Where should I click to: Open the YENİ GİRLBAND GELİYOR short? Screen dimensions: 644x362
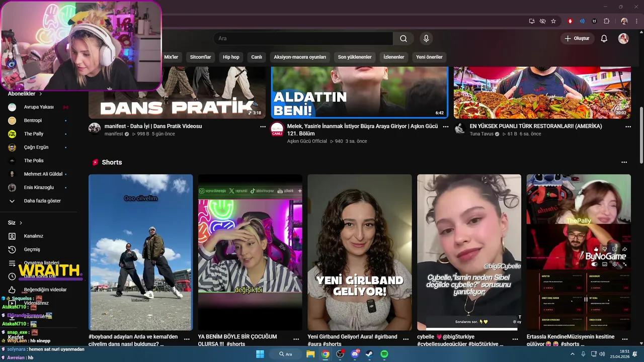[360, 252]
